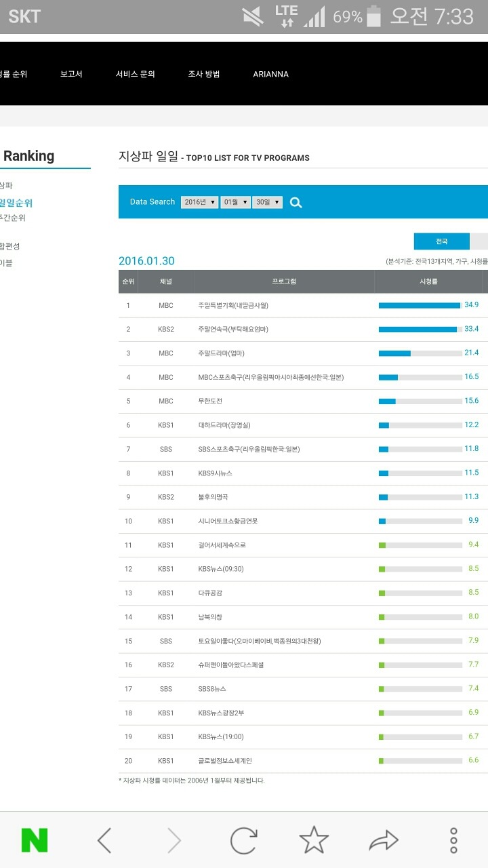Click program KBS뉴스(19:00)

pos(221,736)
